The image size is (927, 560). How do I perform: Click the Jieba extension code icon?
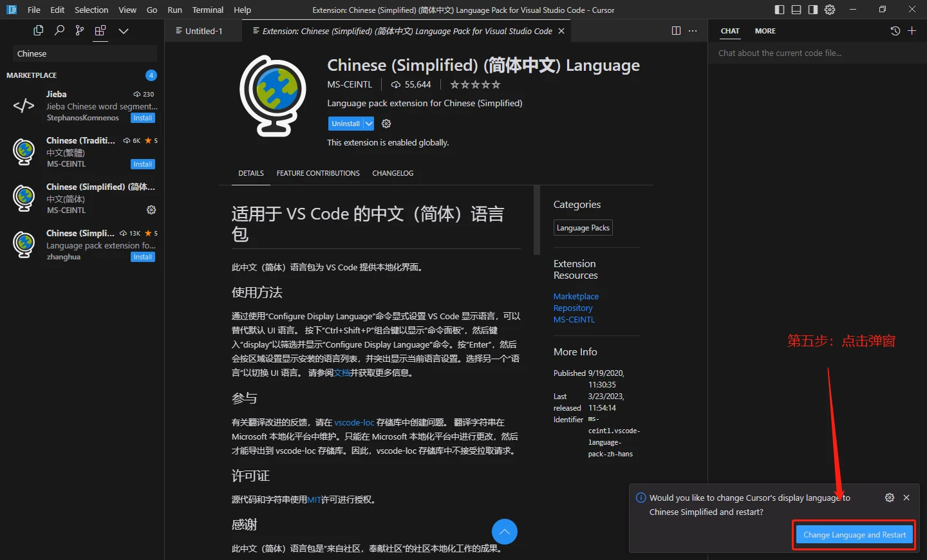click(x=24, y=106)
